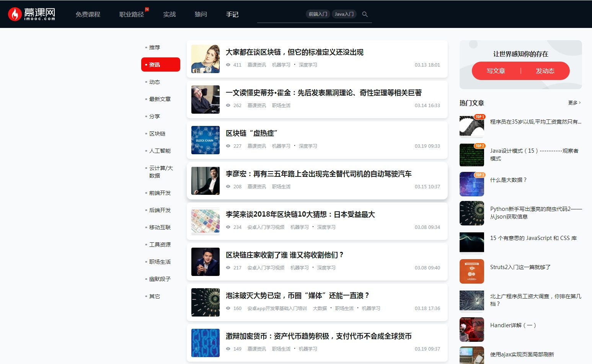Click the search magnifier icon
This screenshot has height=364, width=592.
point(364,14)
